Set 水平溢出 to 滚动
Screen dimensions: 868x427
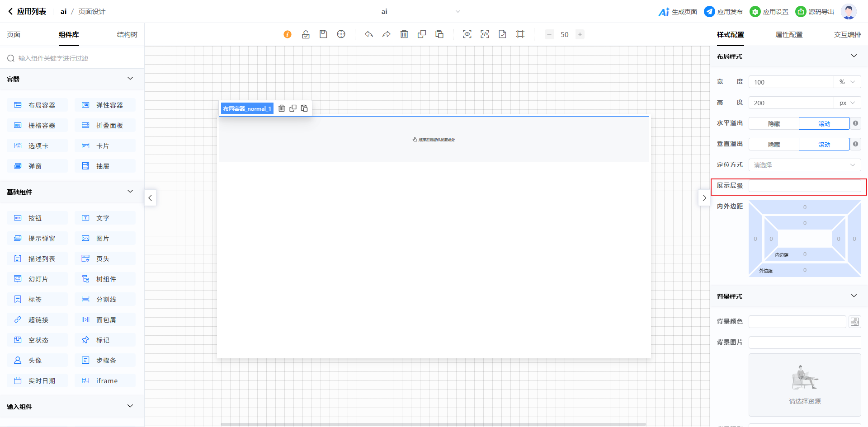(x=824, y=124)
